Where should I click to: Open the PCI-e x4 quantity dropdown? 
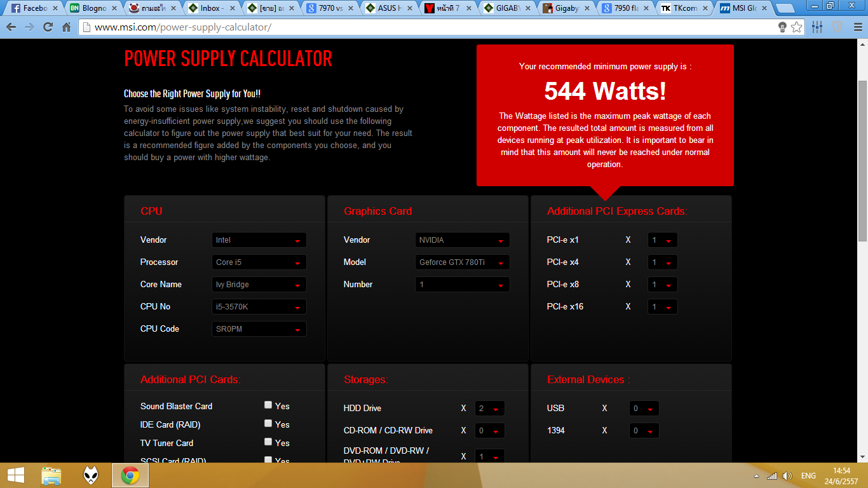[x=662, y=262]
